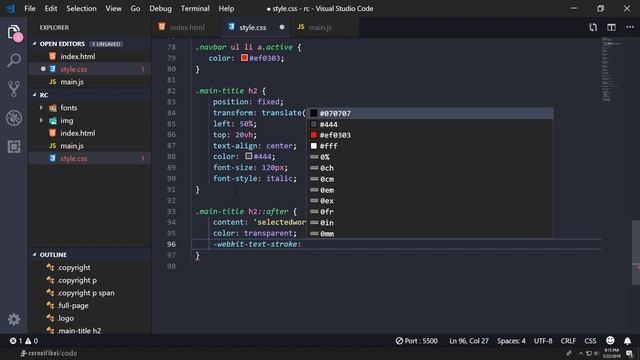Open the File menu
This screenshot has height=360, width=640.
(30, 8)
